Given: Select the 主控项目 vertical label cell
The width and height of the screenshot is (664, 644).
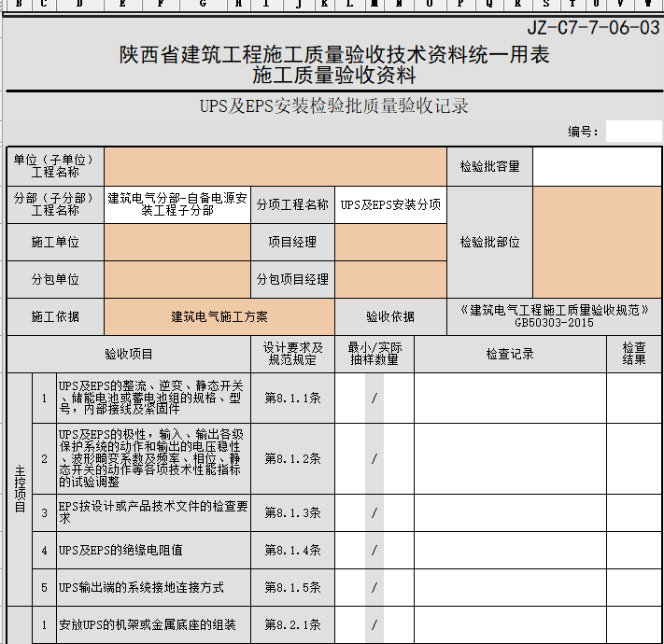Looking at the screenshot, I should tap(20, 489).
